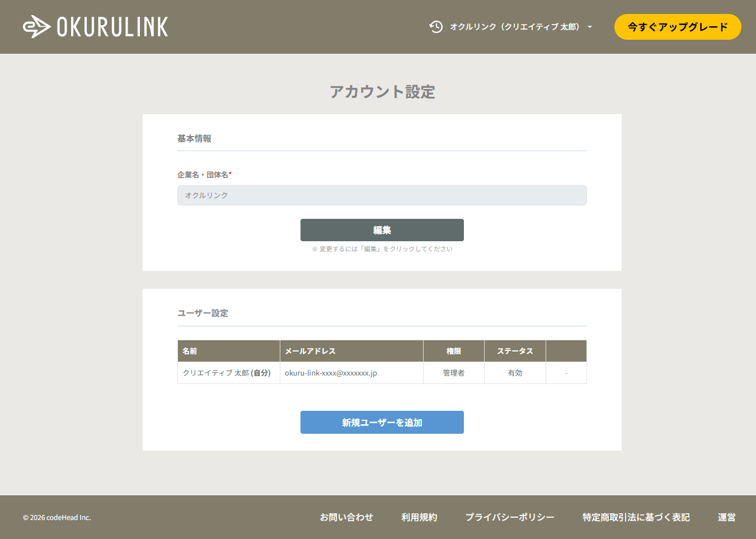Click the 編集 button

[382, 230]
